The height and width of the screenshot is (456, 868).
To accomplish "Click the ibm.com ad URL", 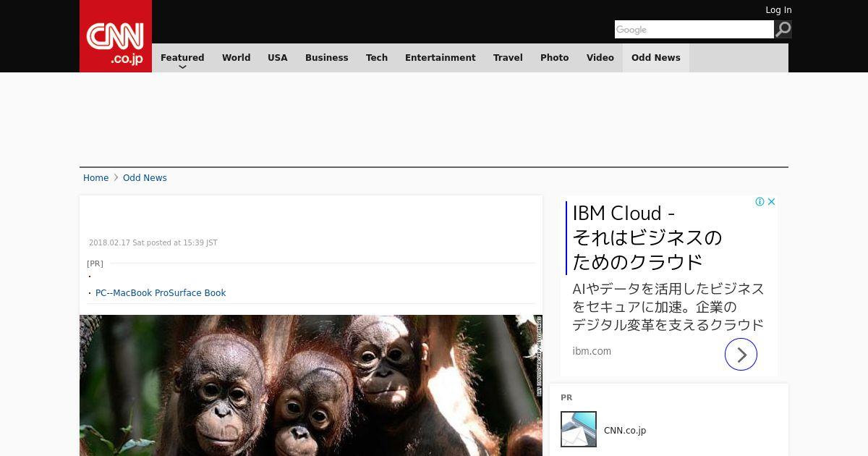I will pyautogui.click(x=592, y=351).
